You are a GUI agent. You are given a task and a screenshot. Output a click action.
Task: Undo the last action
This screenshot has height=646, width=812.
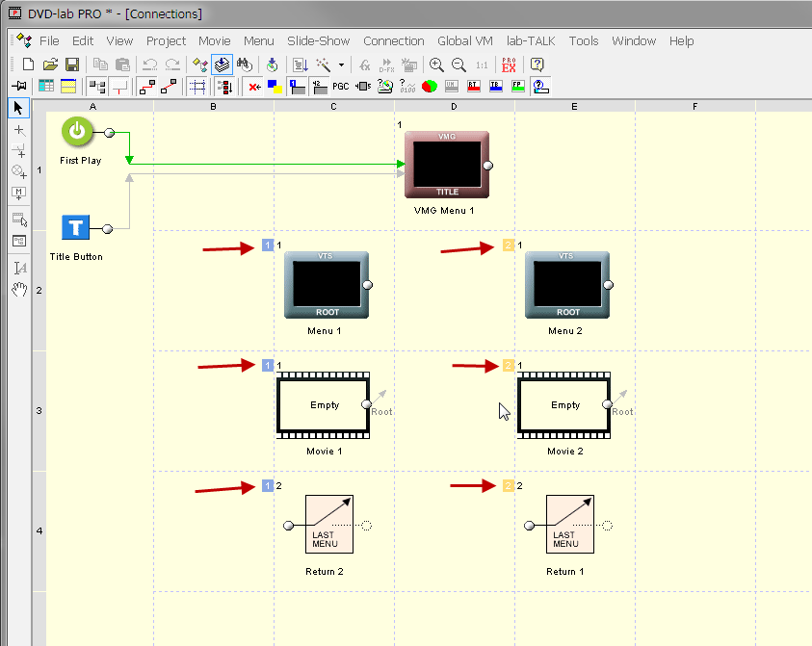coord(150,65)
